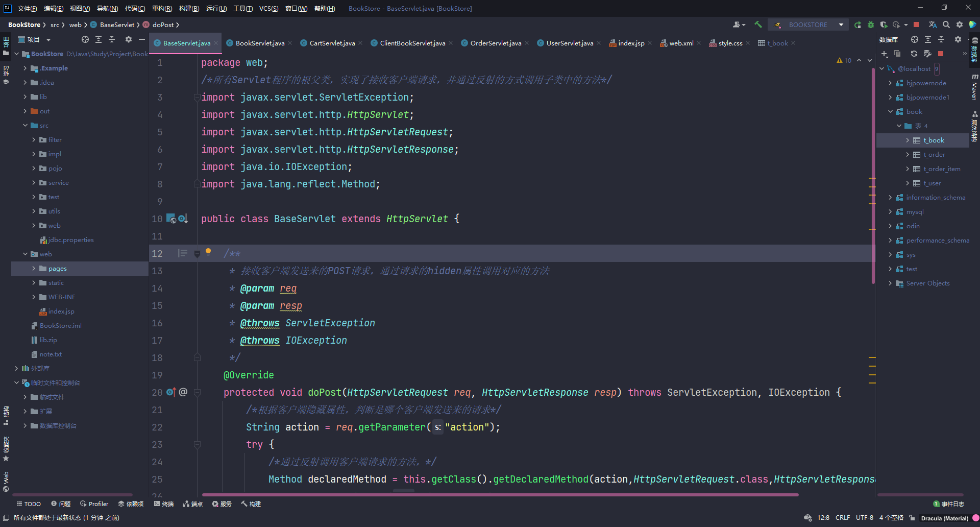Open the Profiler tool window
980x527 pixels.
(94, 504)
